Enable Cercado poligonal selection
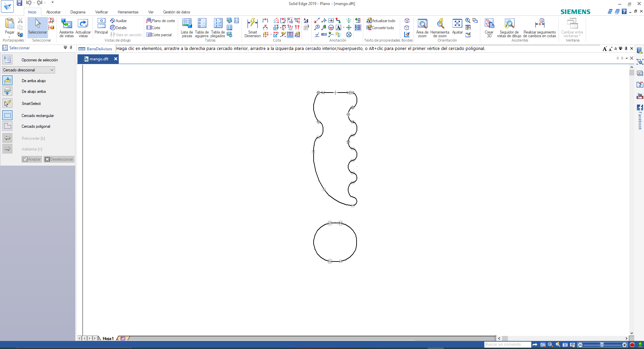This screenshot has height=349, width=644. (x=7, y=126)
